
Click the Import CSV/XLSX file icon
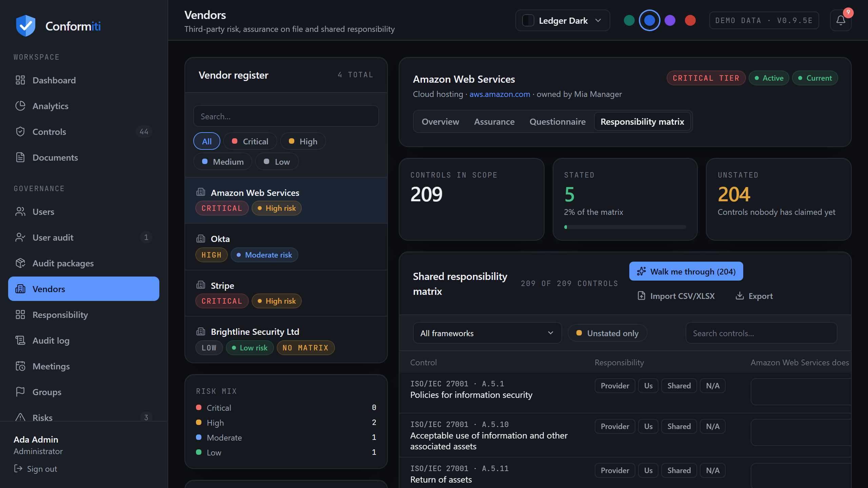coord(642,296)
